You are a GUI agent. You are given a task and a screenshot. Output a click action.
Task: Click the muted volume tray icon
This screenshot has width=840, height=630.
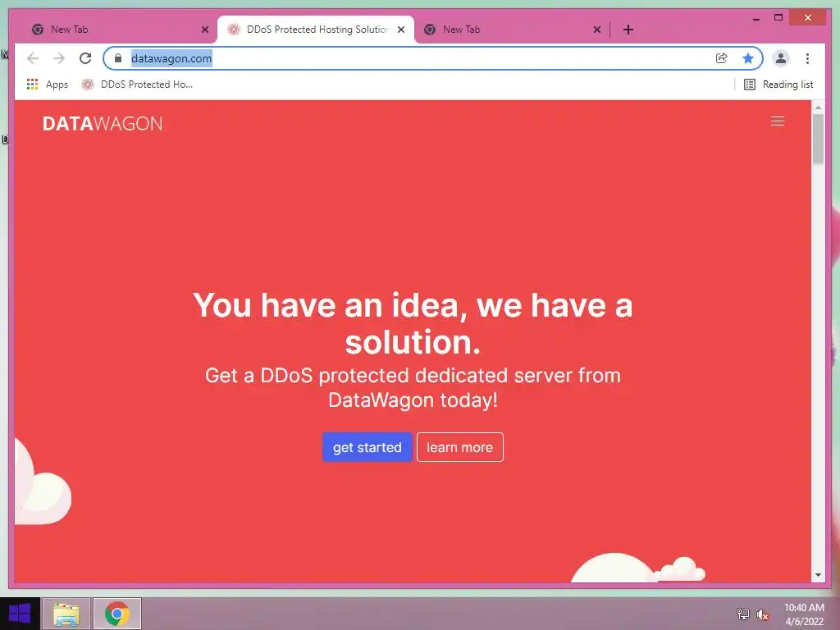(x=763, y=614)
